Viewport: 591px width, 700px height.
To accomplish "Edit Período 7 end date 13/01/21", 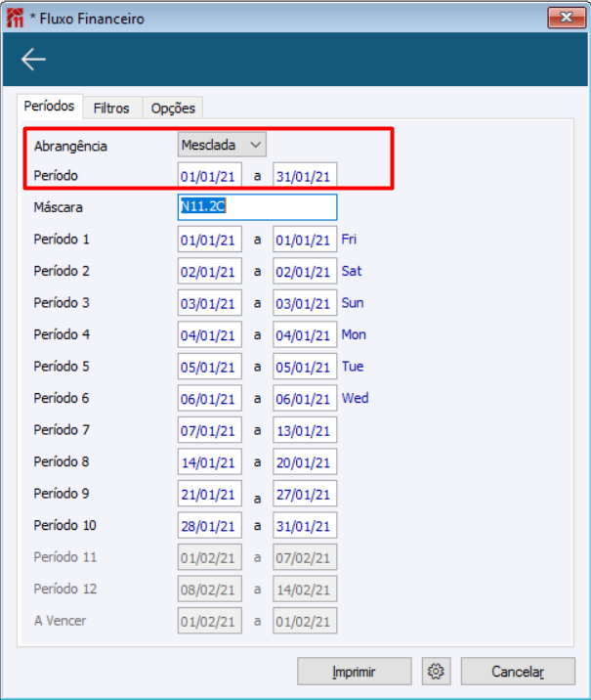I will tap(305, 430).
